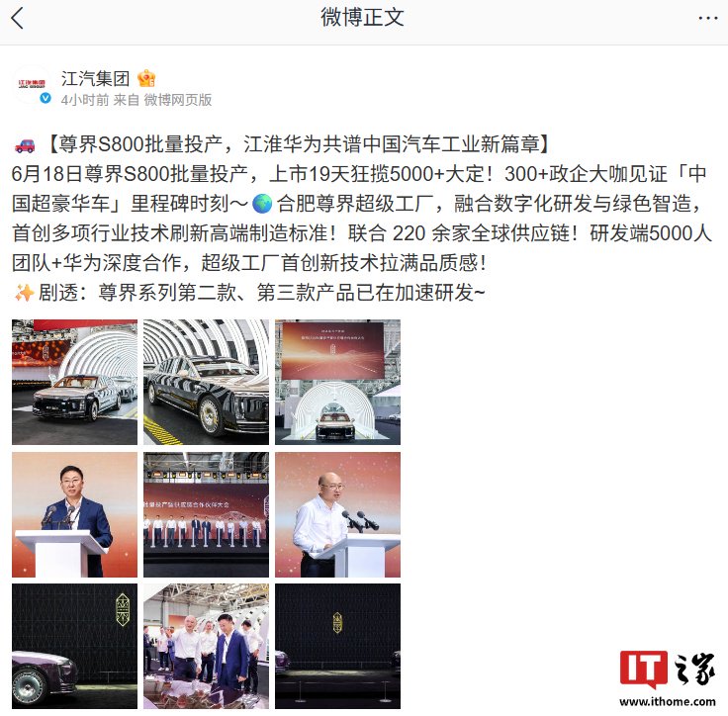Image resolution: width=728 pixels, height=716 pixels.
Task: Open photo of officials touring the factory
Action: tap(206, 647)
